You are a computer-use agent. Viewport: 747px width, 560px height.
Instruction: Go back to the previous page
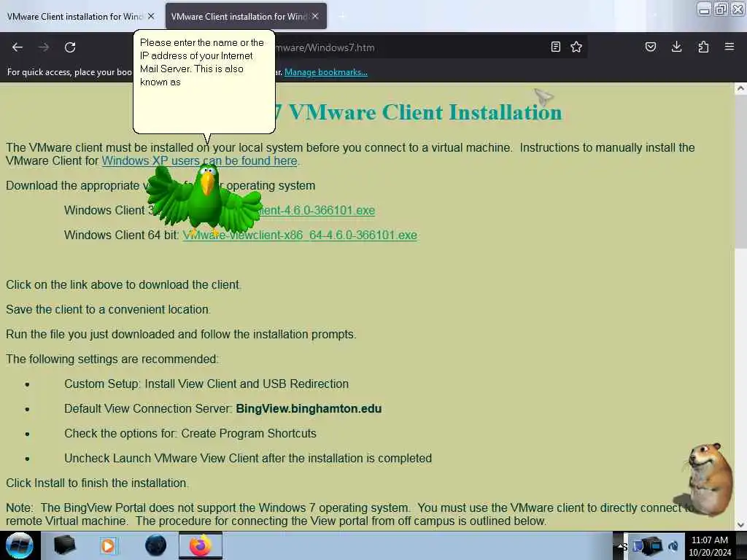18,47
